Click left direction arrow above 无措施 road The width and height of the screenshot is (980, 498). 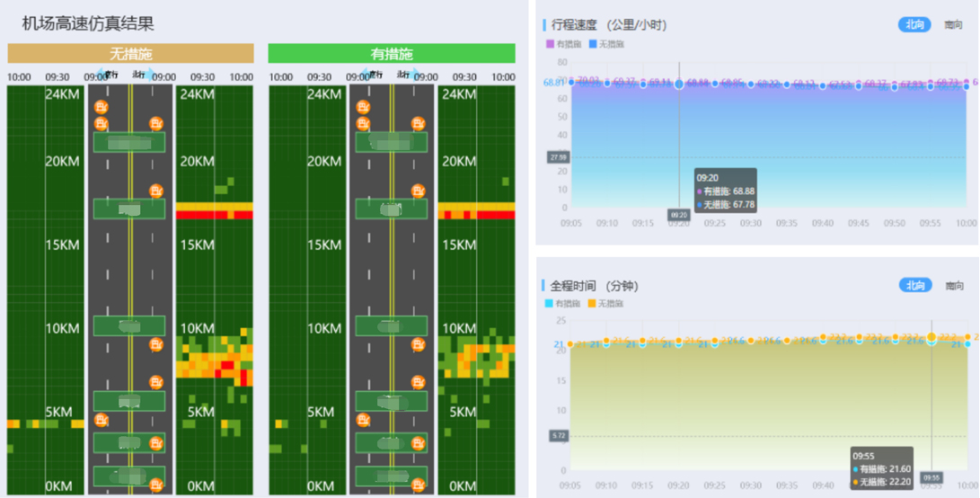pos(101,76)
